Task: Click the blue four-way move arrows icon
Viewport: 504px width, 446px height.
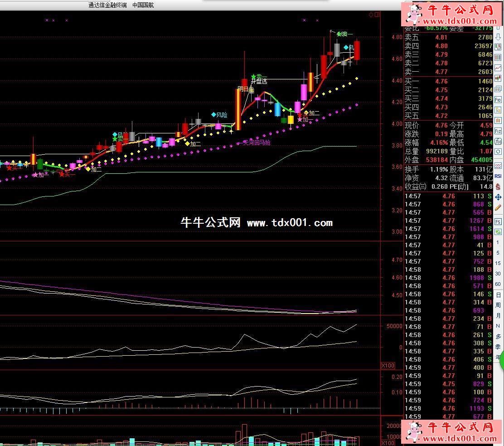Action: tap(498, 197)
